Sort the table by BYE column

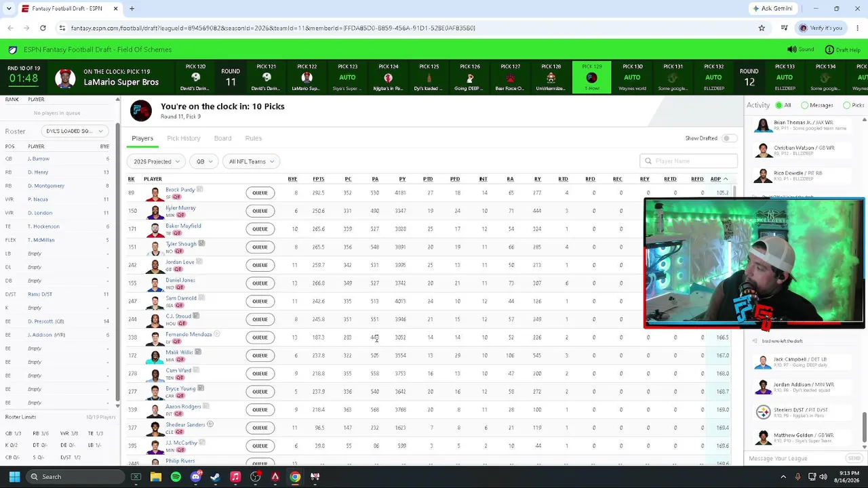coord(292,179)
